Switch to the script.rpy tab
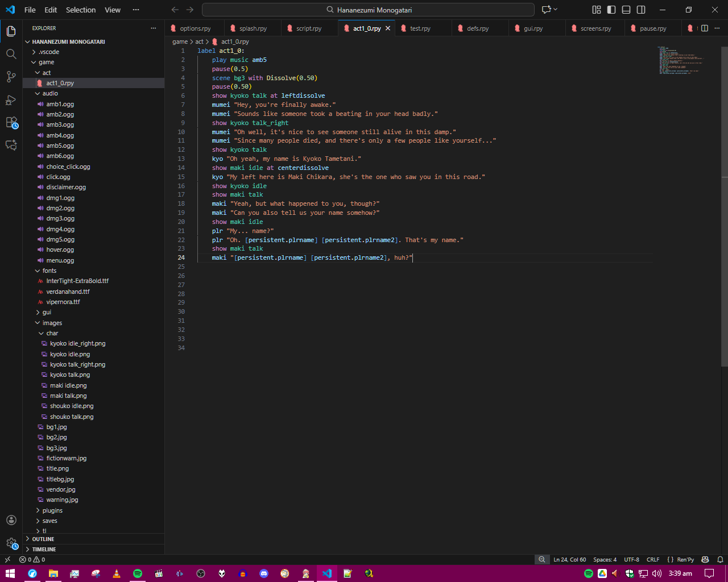This screenshot has width=728, height=582. click(308, 28)
